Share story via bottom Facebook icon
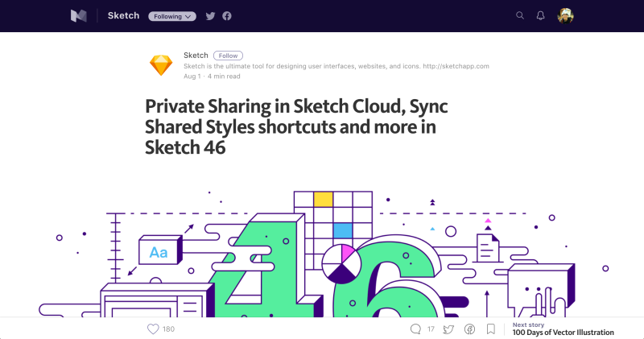The image size is (644, 339). click(469, 329)
